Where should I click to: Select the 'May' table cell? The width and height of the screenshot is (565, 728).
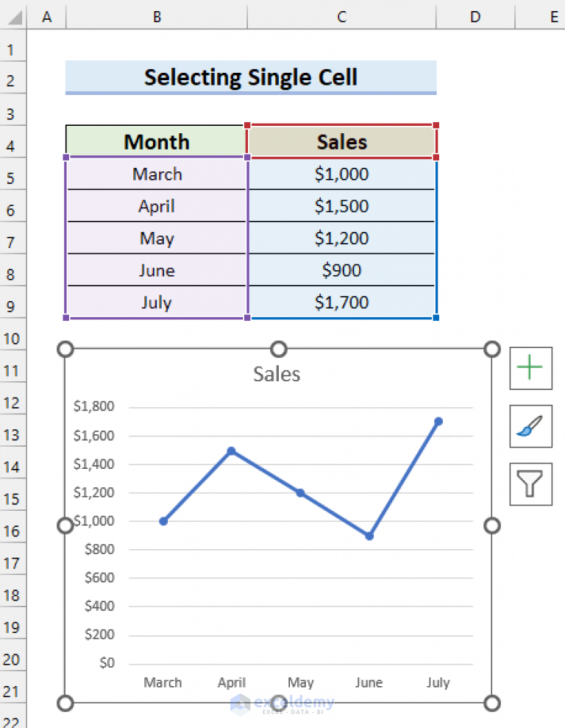tap(157, 238)
